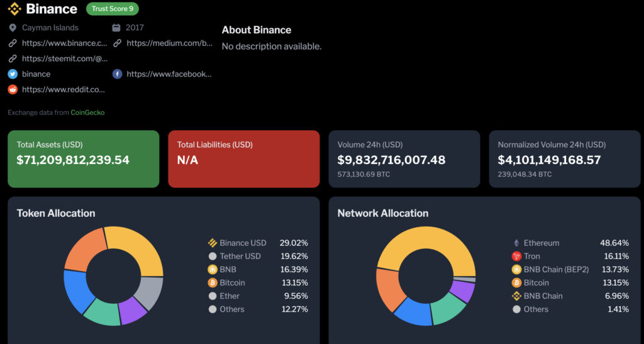The image size is (644, 344).
Task: Select the Normalized Volume 24h card
Action: tap(565, 159)
